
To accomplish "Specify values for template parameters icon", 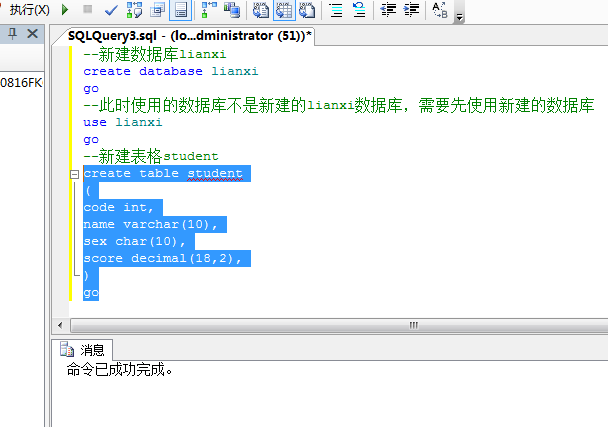I will [x=440, y=10].
